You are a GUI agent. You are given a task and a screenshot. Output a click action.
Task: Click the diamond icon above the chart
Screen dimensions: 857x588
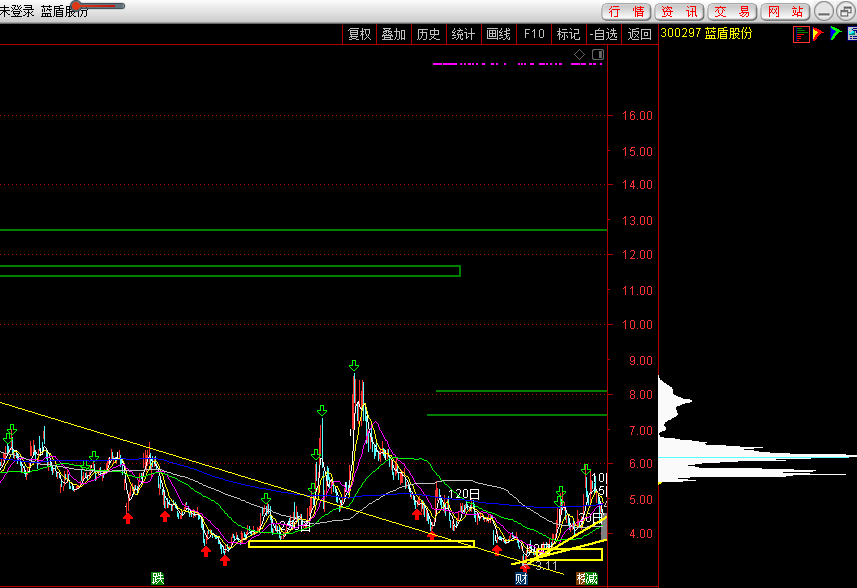tap(579, 54)
